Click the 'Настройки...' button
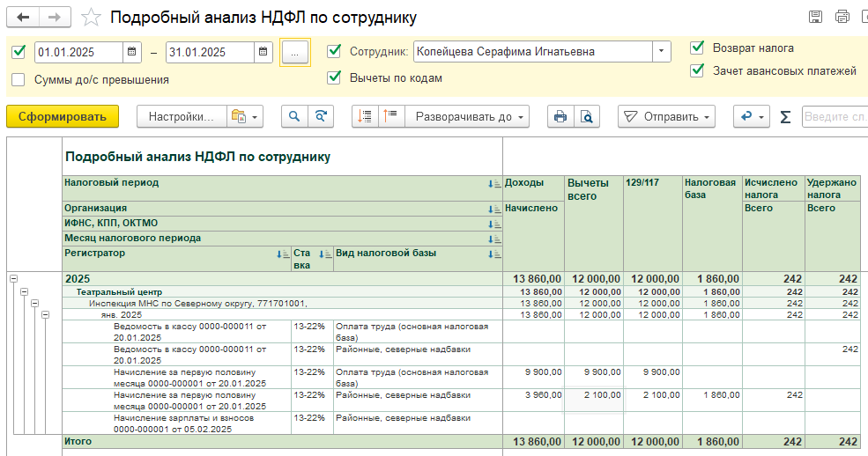868x456 pixels. 181,116
